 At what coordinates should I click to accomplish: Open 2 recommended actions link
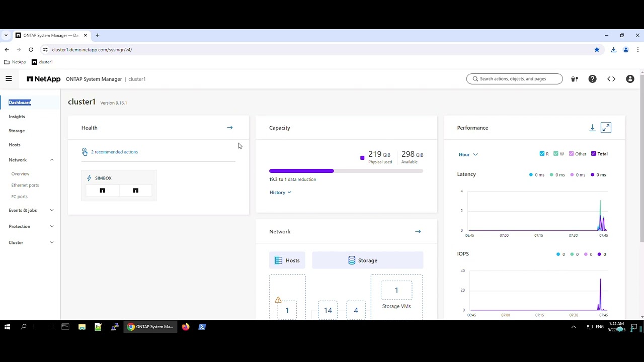click(x=114, y=152)
